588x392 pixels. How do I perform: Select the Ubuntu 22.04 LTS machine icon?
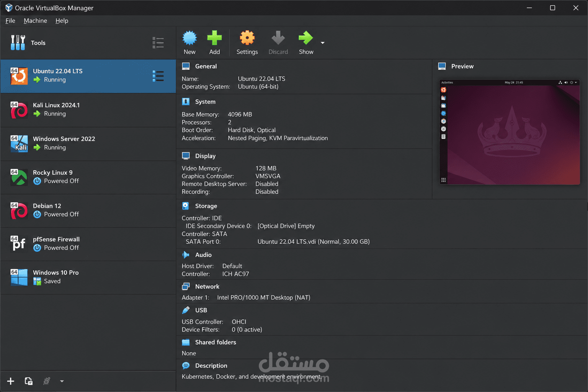click(x=19, y=76)
